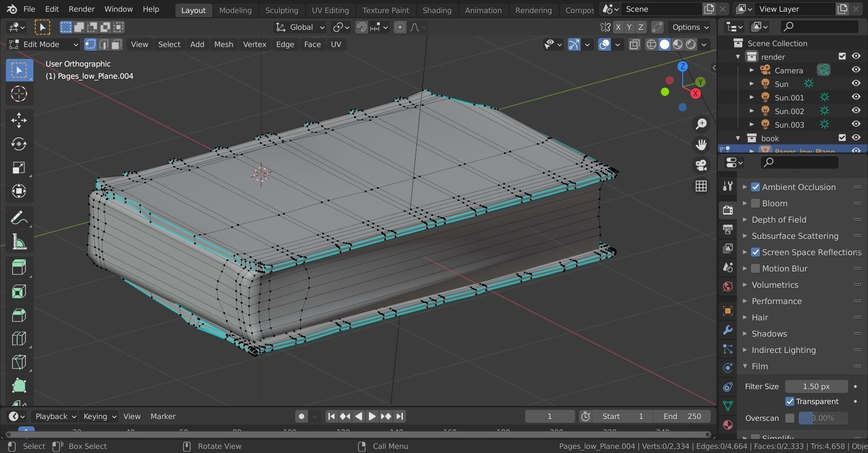This screenshot has height=453, width=868.
Task: Open the World properties tab
Action: click(x=727, y=286)
